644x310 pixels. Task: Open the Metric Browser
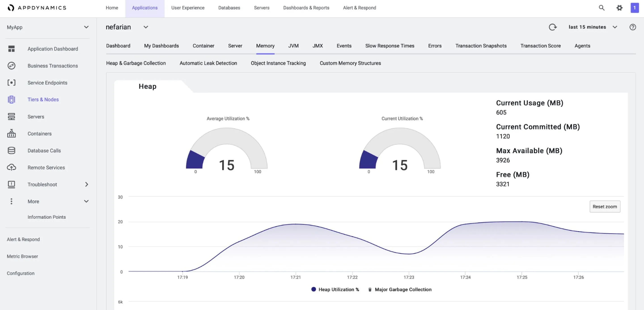click(x=22, y=256)
